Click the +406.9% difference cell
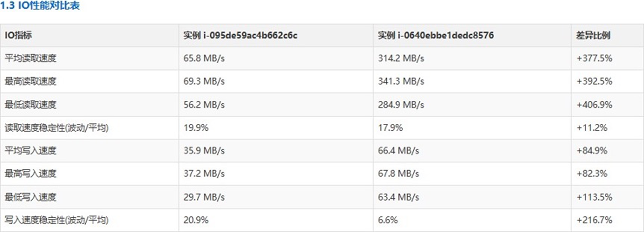This screenshot has height=232, width=644. tap(594, 105)
